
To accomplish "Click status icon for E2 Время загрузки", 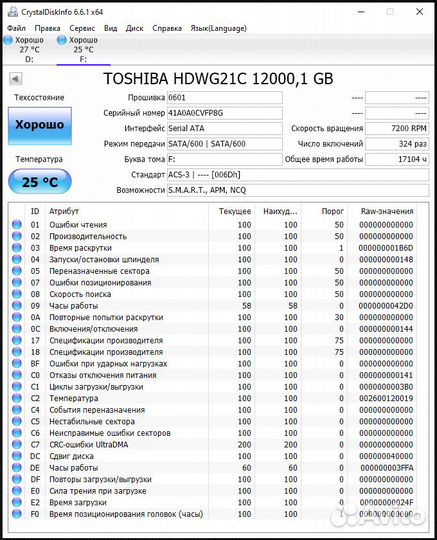I will click(x=17, y=502).
